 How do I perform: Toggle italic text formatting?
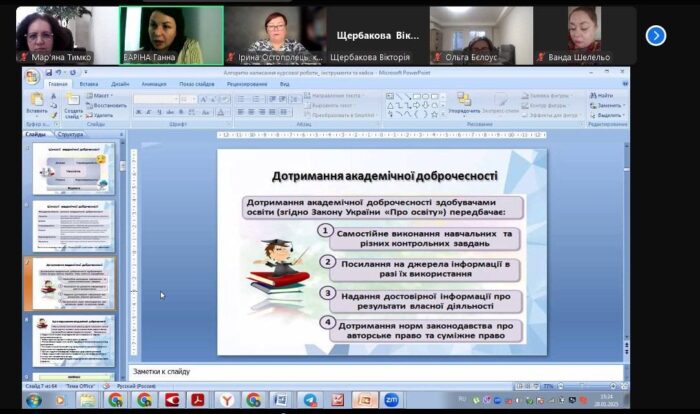pyautogui.click(x=148, y=112)
